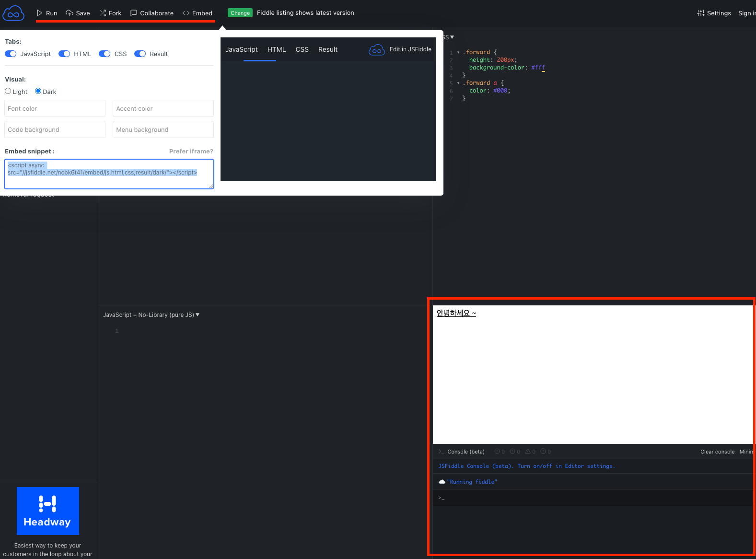Click the "Running fiddle" console message
This screenshot has width=756, height=559.
click(x=472, y=482)
